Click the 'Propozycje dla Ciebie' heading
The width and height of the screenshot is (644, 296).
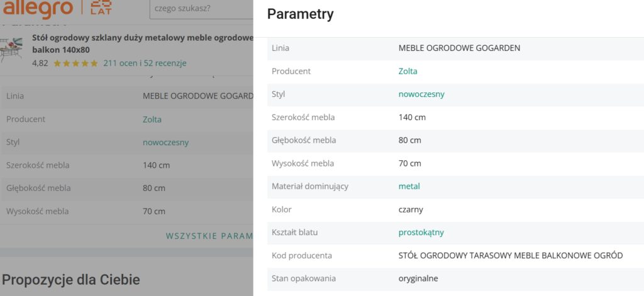70,280
